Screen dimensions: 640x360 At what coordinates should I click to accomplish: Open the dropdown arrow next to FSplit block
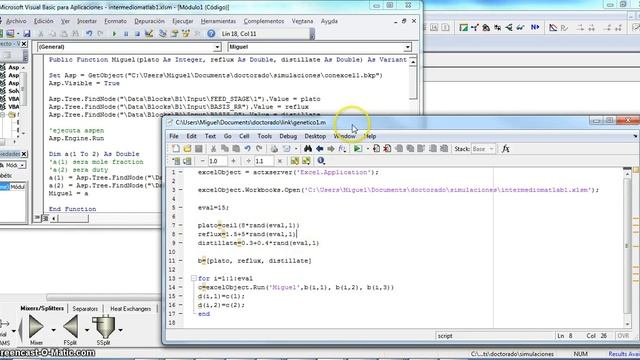point(87,330)
